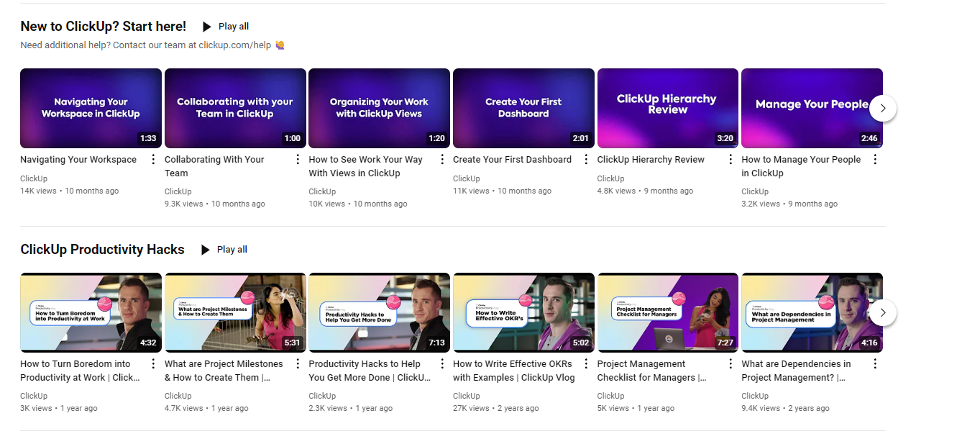
Task: Open ClickUp channel under Create Your First Dashboard
Action: click(x=467, y=178)
